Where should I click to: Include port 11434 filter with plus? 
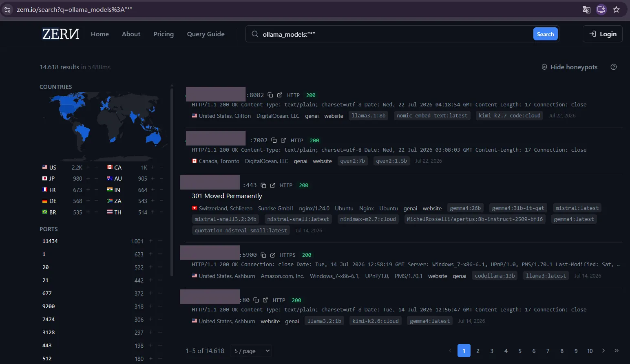150,241
